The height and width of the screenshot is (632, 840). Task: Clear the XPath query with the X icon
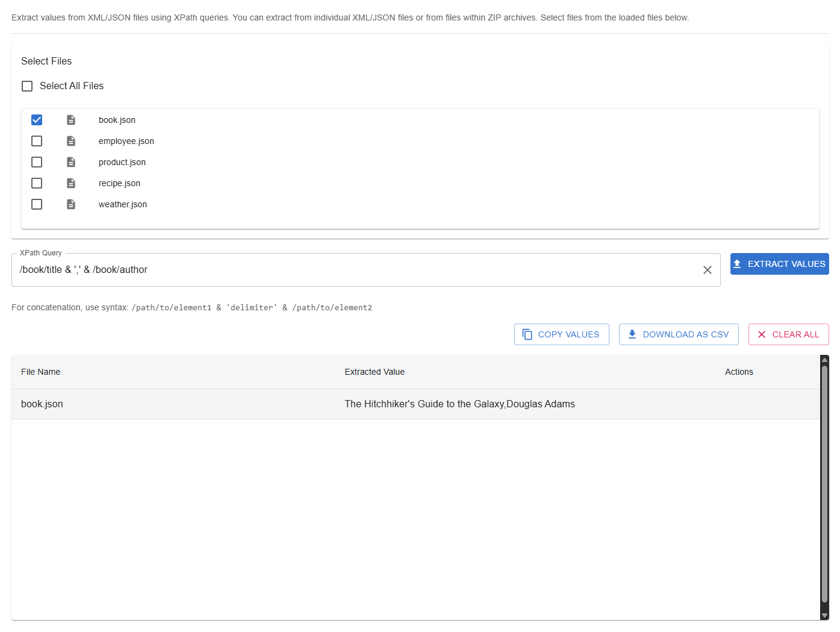tap(708, 270)
